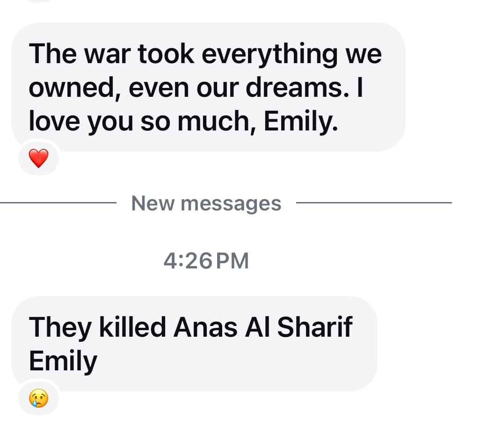Image resolution: width=480 pixels, height=448 pixels.
Task: Click the 'New messages' divider label
Action: [206, 203]
